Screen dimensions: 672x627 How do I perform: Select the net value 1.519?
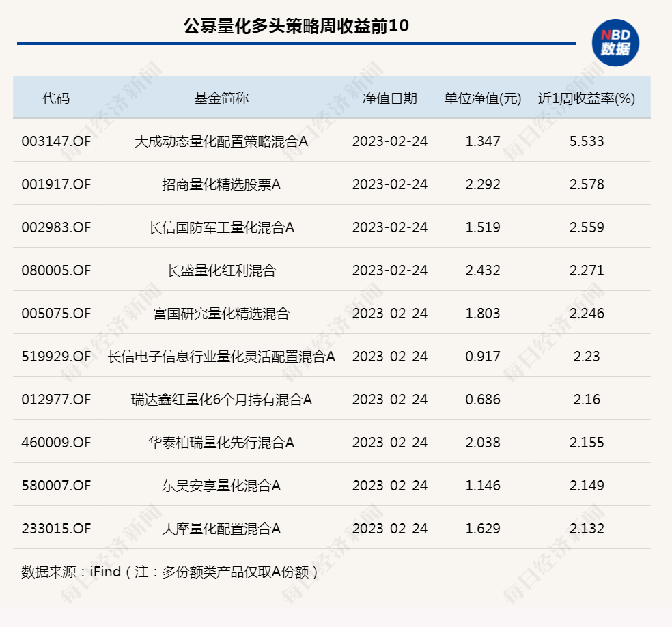[483, 227]
